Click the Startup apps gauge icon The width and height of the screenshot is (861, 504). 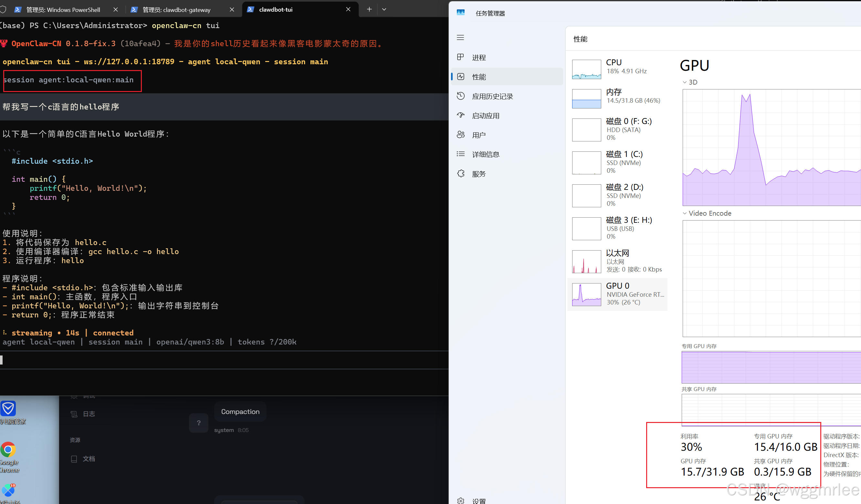point(461,115)
